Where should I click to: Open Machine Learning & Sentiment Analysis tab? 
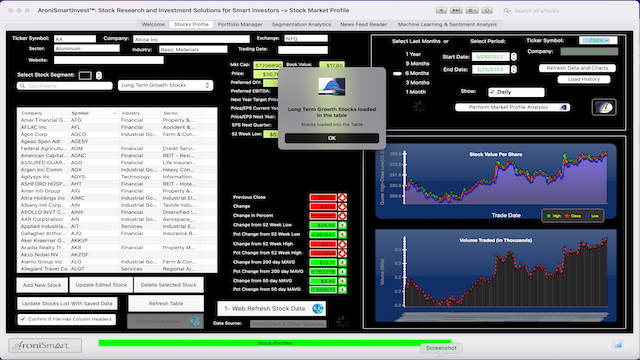pyautogui.click(x=447, y=24)
